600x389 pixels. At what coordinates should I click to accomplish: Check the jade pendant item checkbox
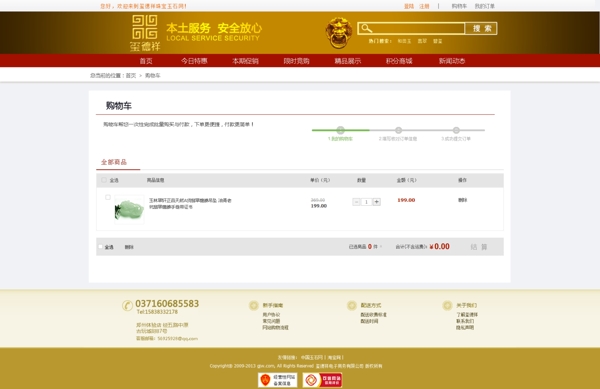pyautogui.click(x=108, y=197)
